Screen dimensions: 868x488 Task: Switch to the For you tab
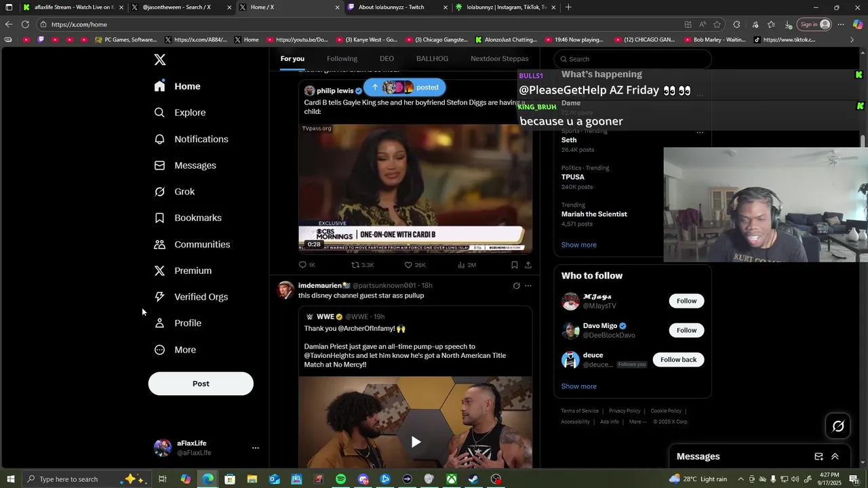292,59
